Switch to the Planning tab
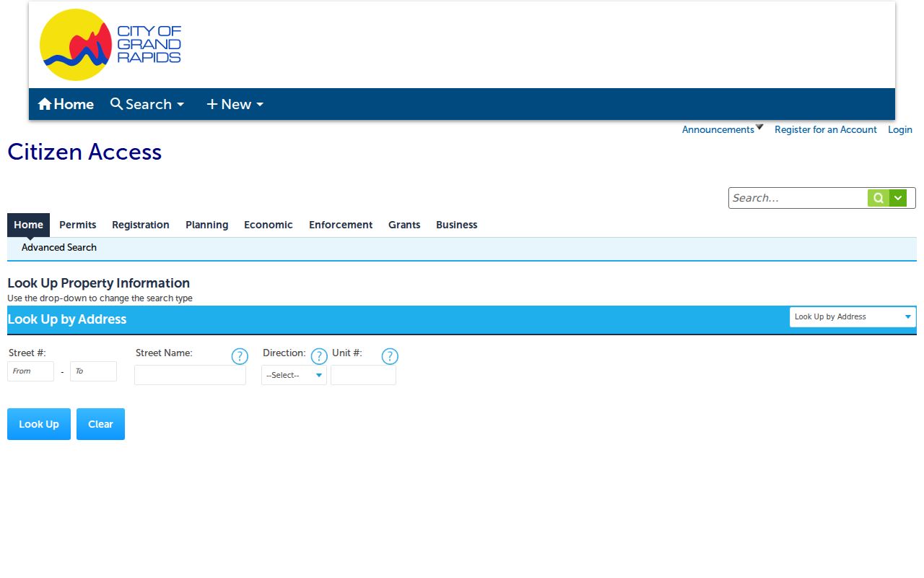 pos(206,225)
